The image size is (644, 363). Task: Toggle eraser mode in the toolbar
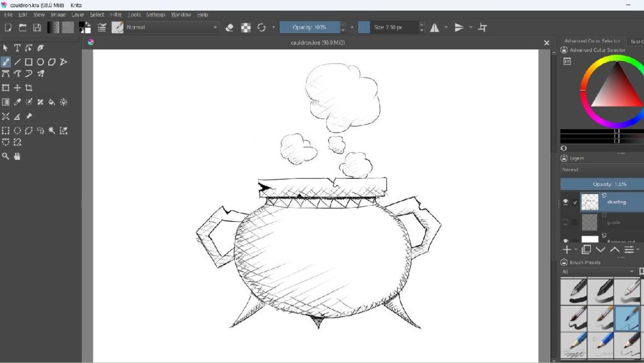click(230, 28)
